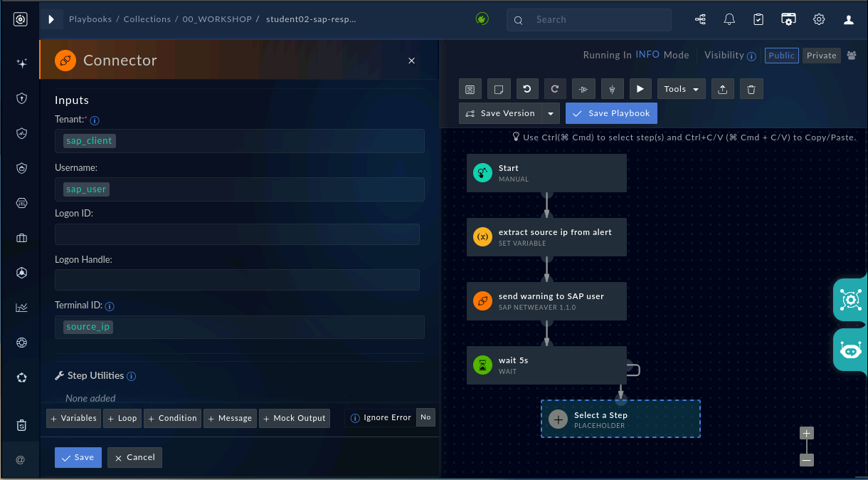The width and height of the screenshot is (868, 480).
Task: Open the 00_WORKSHOP collection breadcrumb
Action: 217,19
